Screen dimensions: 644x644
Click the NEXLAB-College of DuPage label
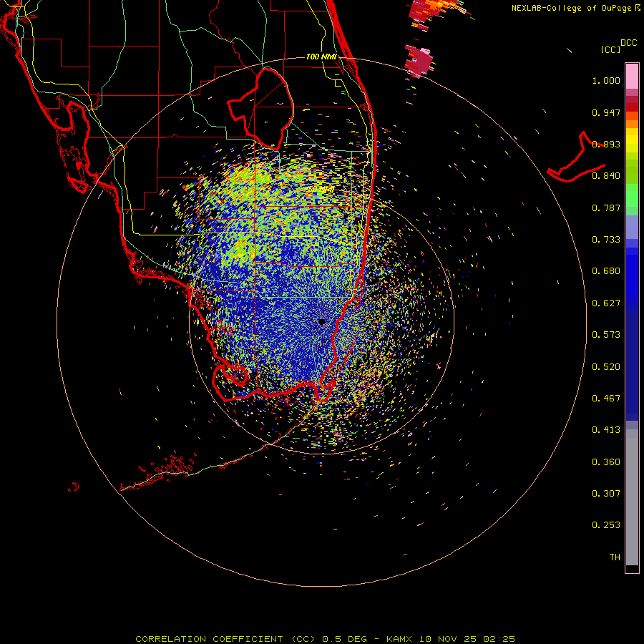coord(573,8)
